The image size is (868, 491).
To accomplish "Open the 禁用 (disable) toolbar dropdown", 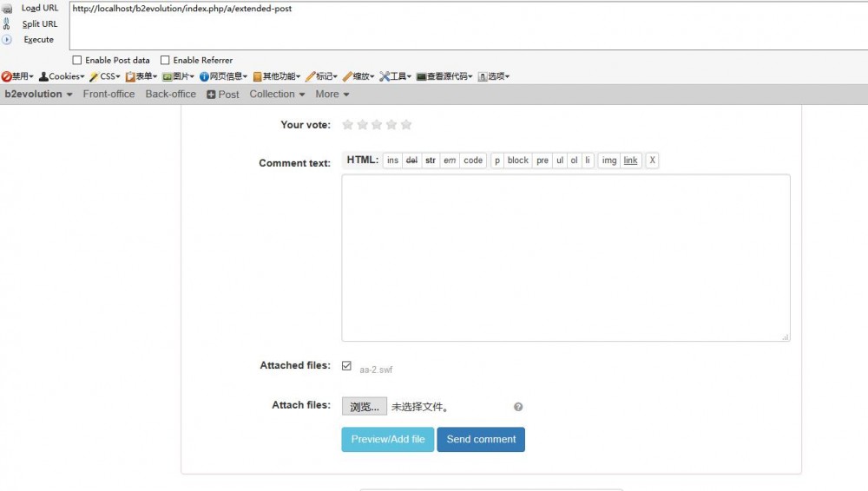I will click(17, 76).
